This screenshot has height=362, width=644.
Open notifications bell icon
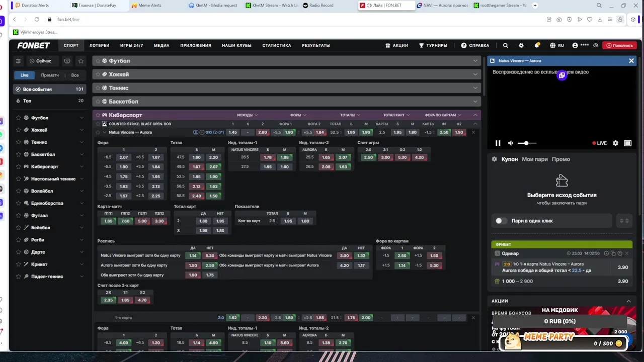click(x=537, y=45)
